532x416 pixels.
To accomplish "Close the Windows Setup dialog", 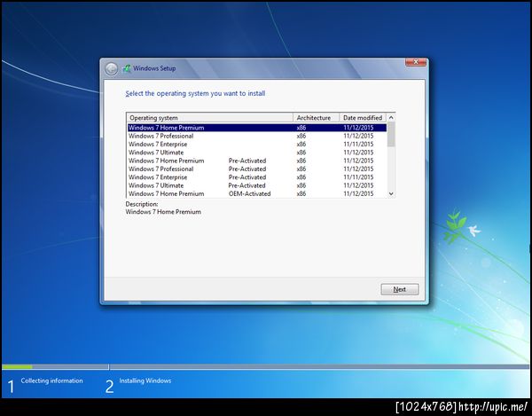I will click(x=416, y=62).
